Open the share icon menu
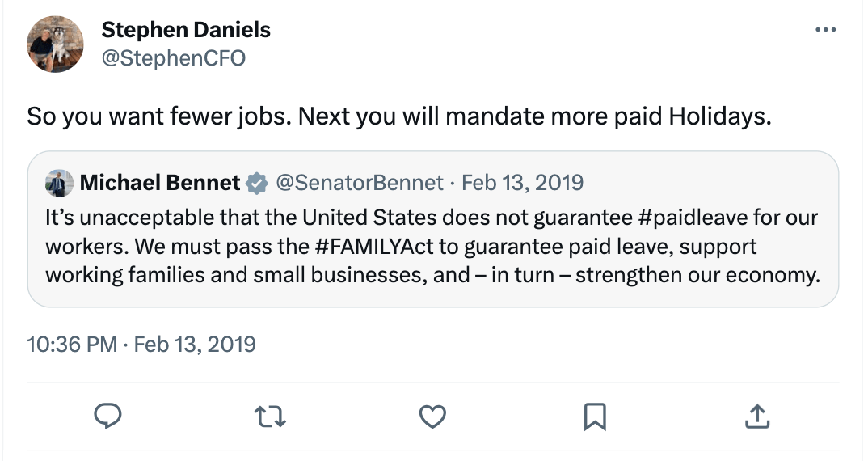This screenshot has height=461, width=868. click(x=756, y=417)
